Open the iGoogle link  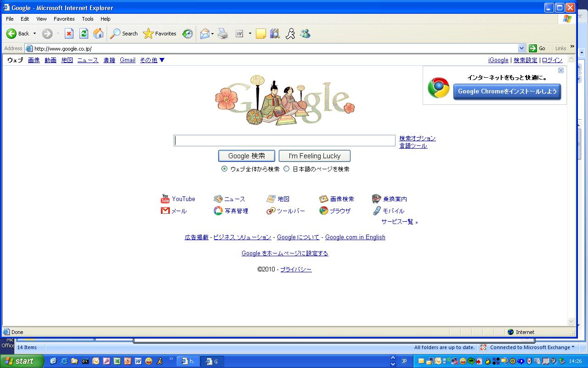click(498, 60)
